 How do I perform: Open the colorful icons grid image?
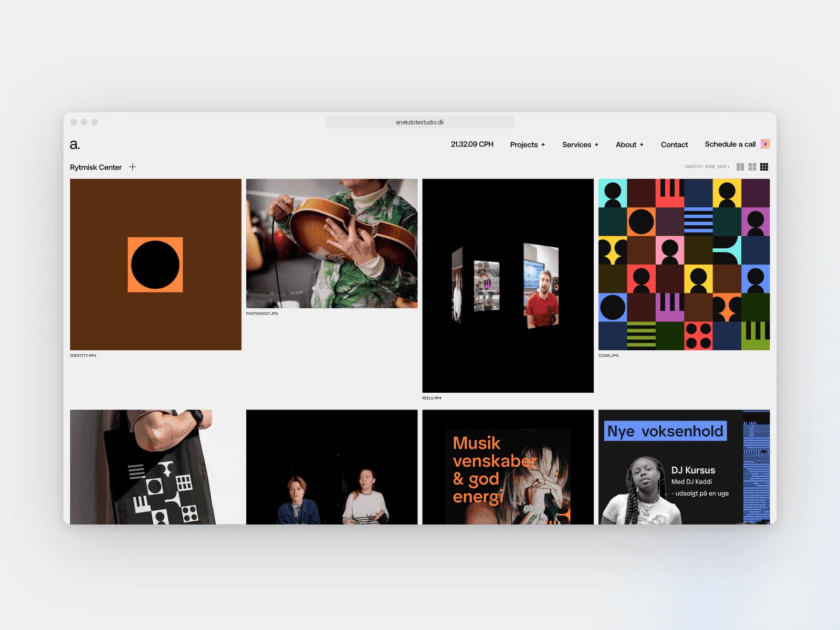click(x=684, y=265)
